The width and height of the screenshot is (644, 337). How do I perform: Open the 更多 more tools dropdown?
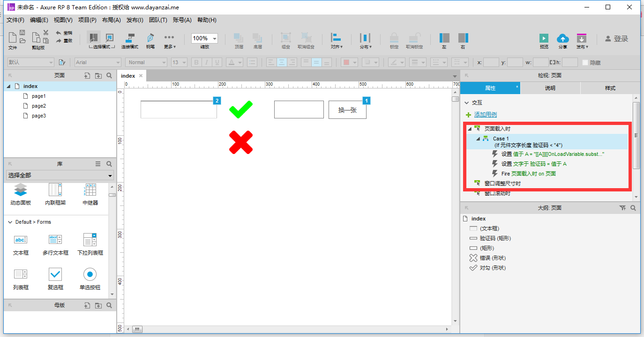tap(169, 41)
